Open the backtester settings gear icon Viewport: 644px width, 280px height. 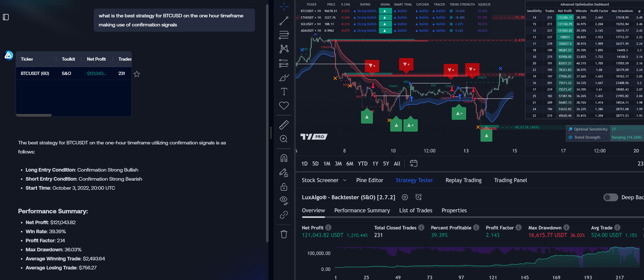click(405, 197)
